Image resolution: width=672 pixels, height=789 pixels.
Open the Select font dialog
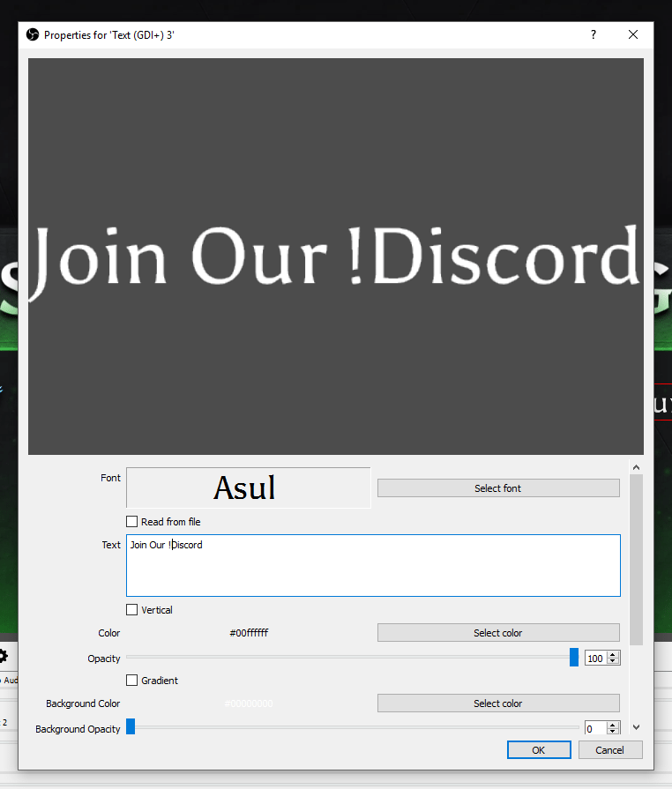[x=498, y=488]
